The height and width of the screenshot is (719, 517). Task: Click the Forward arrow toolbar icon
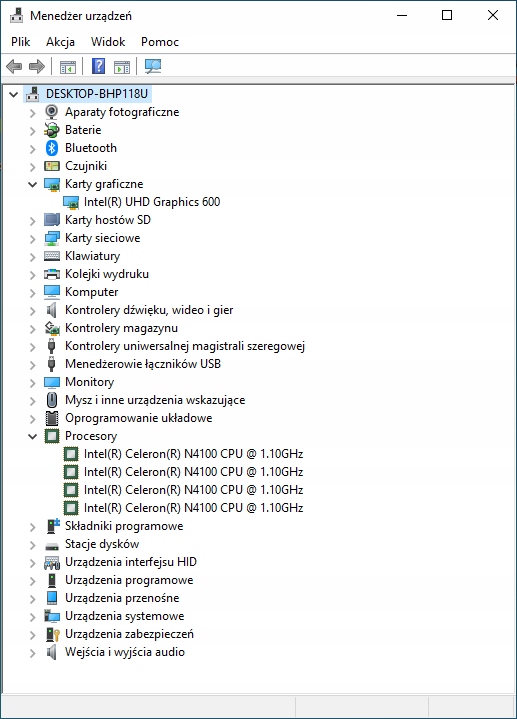click(37, 66)
